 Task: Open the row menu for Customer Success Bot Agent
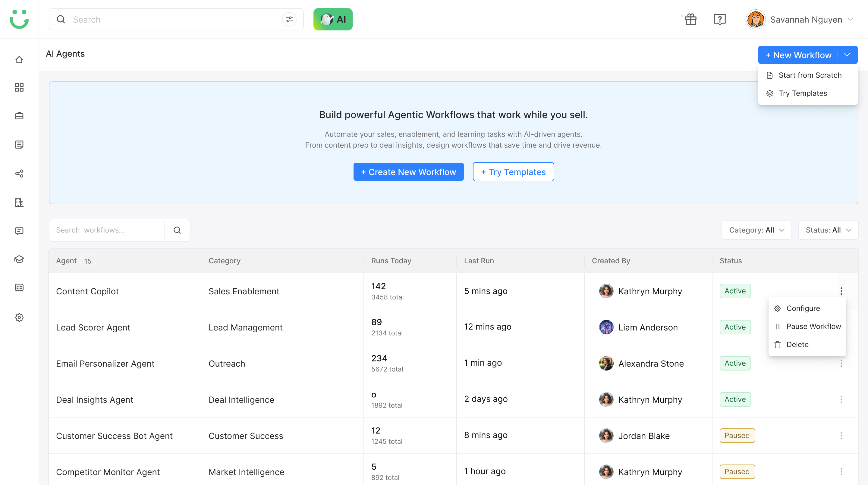[841, 436]
